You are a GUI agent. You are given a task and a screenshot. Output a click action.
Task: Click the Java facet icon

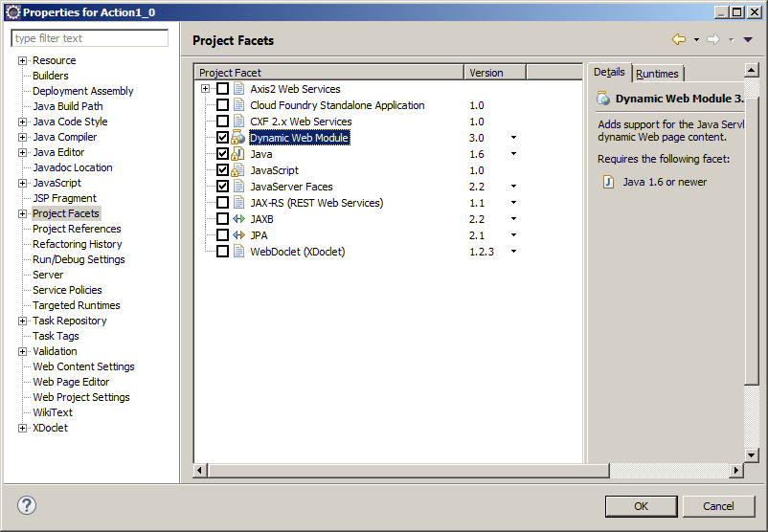pyautogui.click(x=238, y=154)
